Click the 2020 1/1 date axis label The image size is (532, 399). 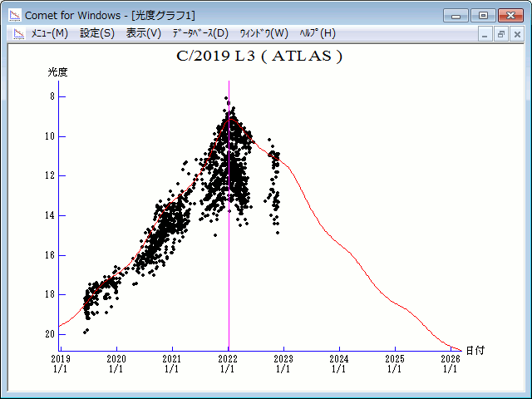click(116, 363)
